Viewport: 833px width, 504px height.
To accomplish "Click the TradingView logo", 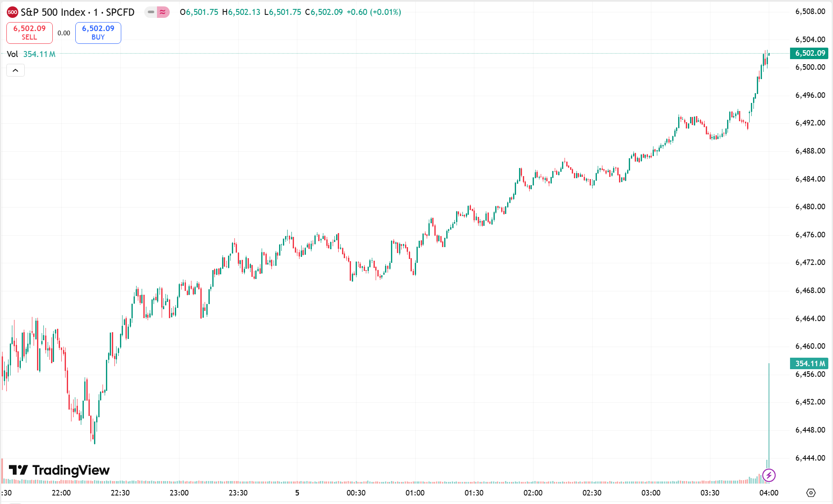I will [60, 470].
